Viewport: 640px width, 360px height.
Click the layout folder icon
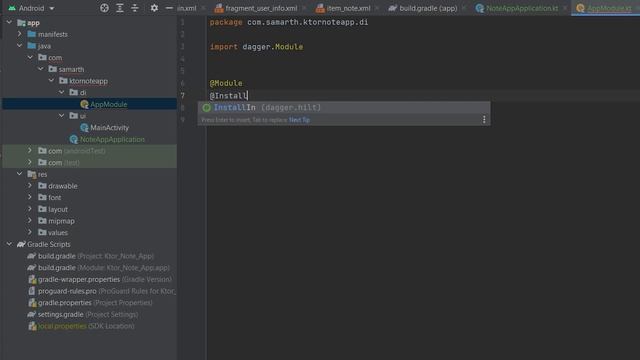(42, 209)
